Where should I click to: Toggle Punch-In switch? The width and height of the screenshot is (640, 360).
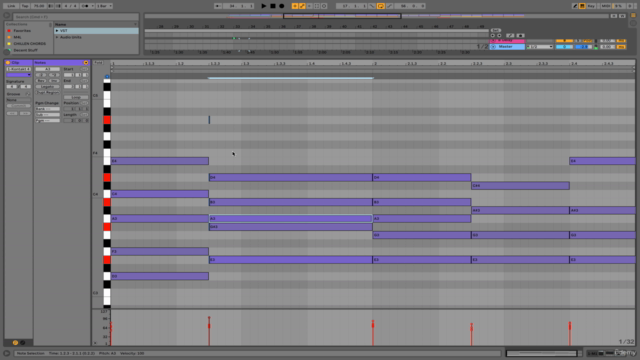[x=372, y=6]
